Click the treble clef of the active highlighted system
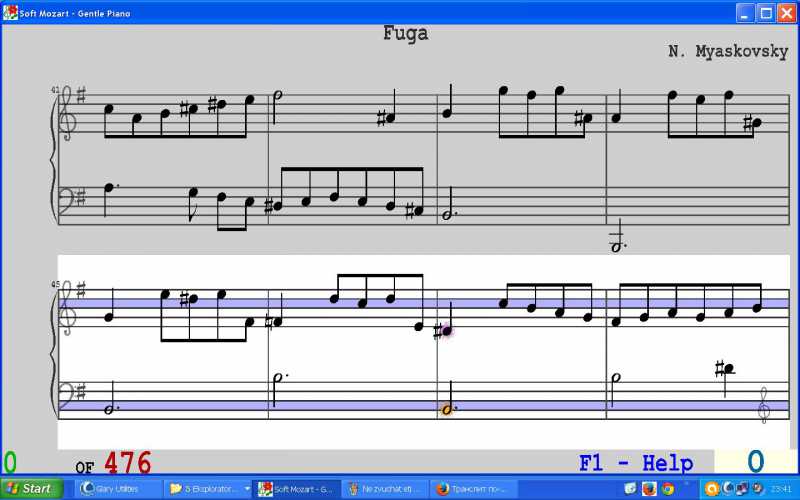This screenshot has height=500, width=800. 68,309
